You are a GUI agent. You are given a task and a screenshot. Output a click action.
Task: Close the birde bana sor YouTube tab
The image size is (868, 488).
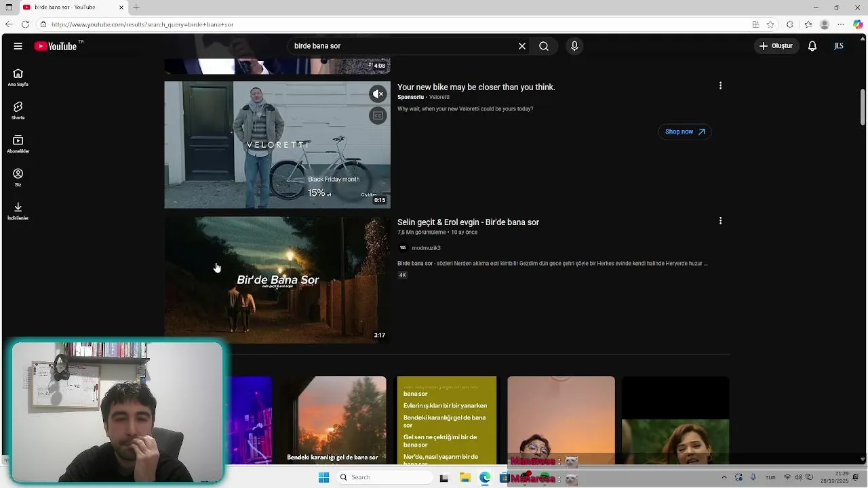pos(121,7)
